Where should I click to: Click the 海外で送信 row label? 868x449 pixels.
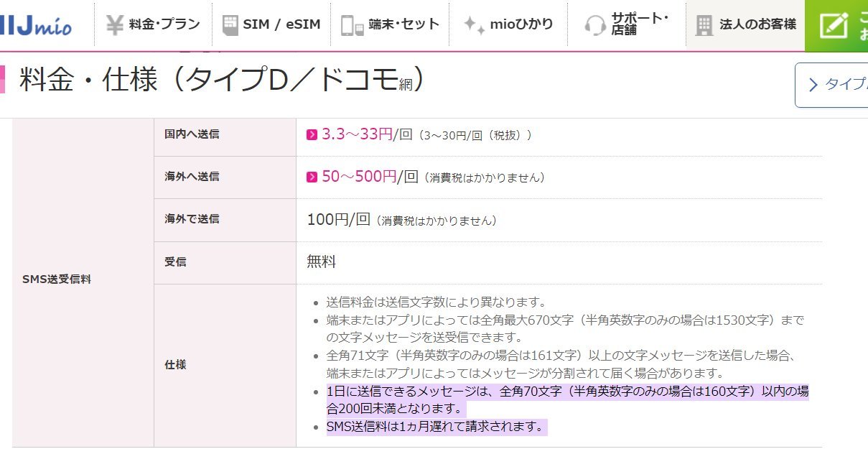(192, 219)
